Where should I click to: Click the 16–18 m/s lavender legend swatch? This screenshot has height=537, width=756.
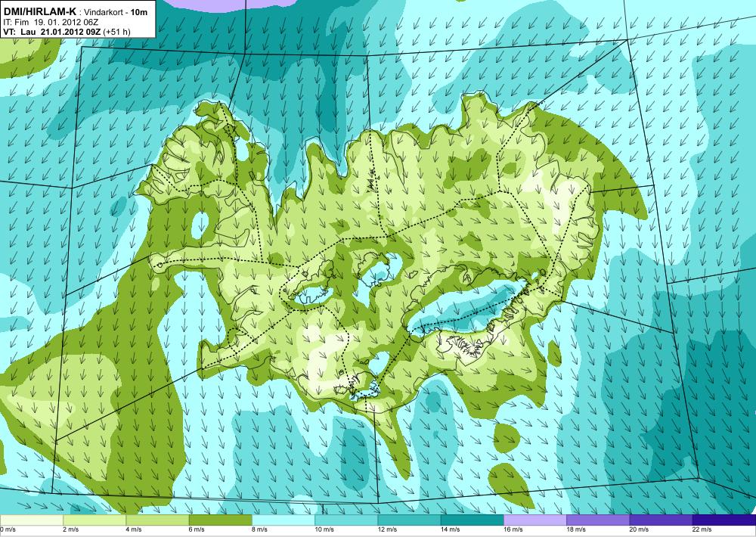click(x=535, y=520)
